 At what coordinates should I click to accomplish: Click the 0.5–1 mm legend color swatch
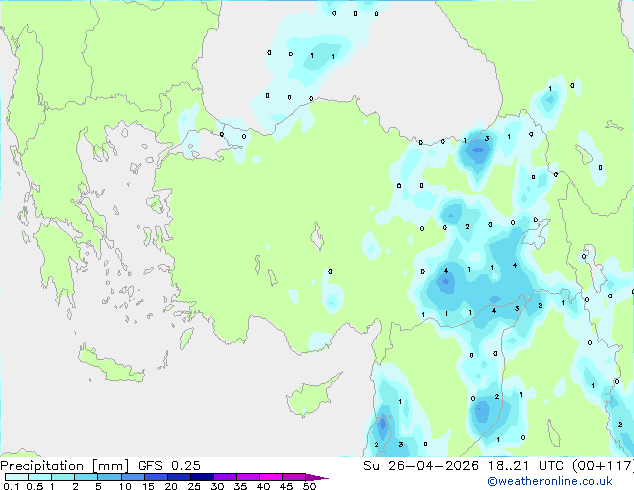point(40,477)
